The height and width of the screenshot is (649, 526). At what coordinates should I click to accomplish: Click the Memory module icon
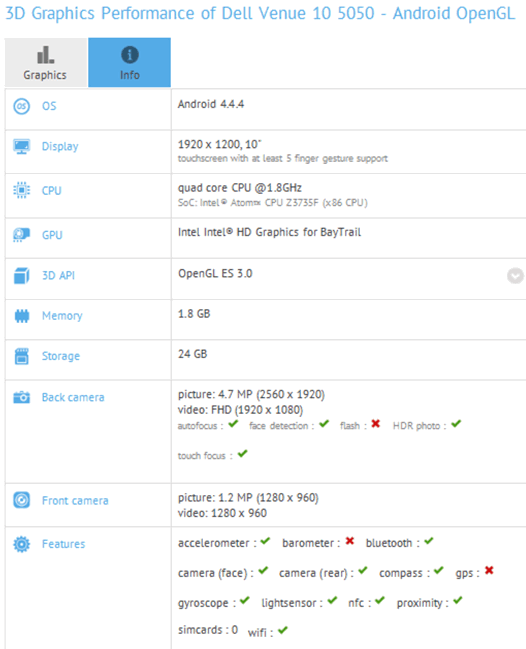coord(22,316)
